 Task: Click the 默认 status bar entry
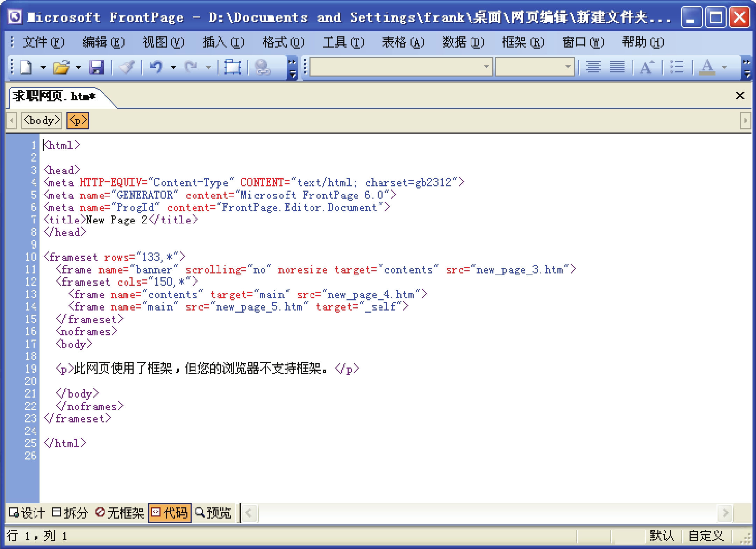click(x=663, y=536)
